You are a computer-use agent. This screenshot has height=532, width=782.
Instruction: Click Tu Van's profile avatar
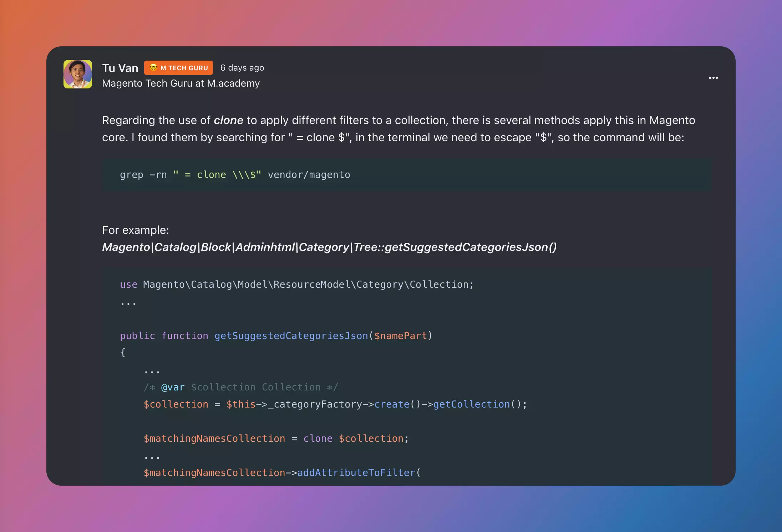(x=78, y=74)
